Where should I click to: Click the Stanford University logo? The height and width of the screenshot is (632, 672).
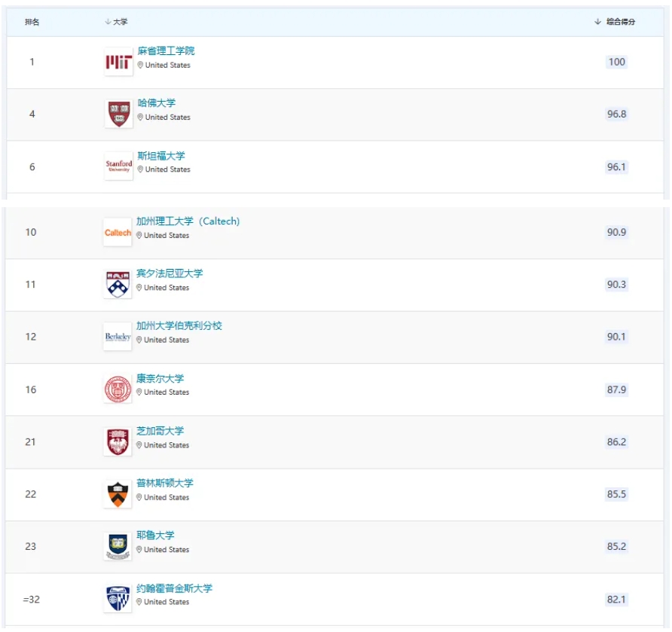click(x=119, y=166)
